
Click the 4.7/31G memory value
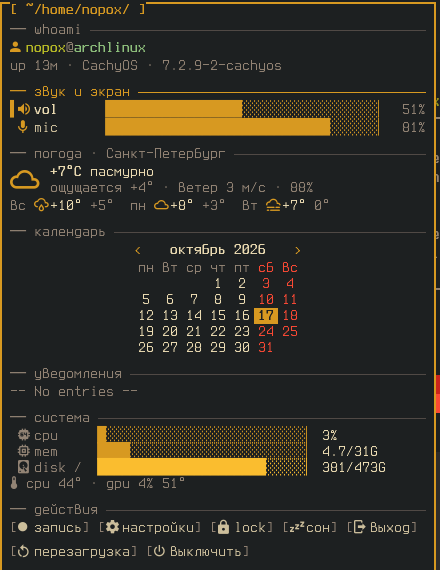click(350, 451)
